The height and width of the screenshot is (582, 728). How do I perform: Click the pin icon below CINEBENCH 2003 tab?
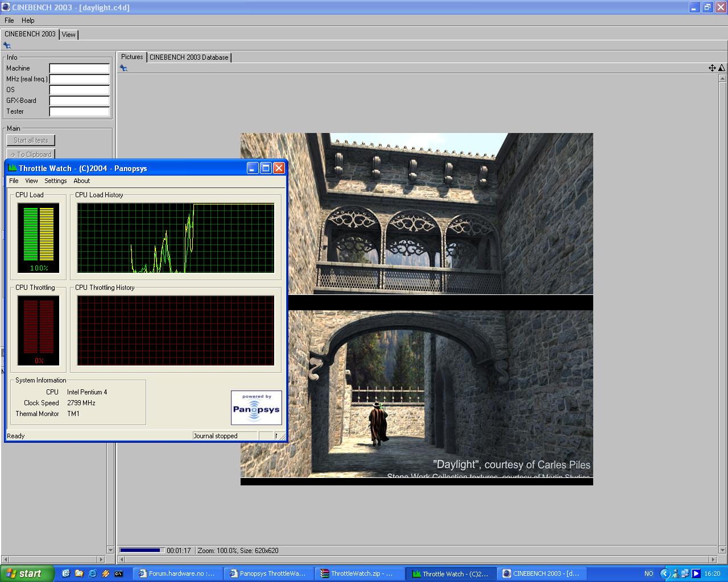click(7, 45)
